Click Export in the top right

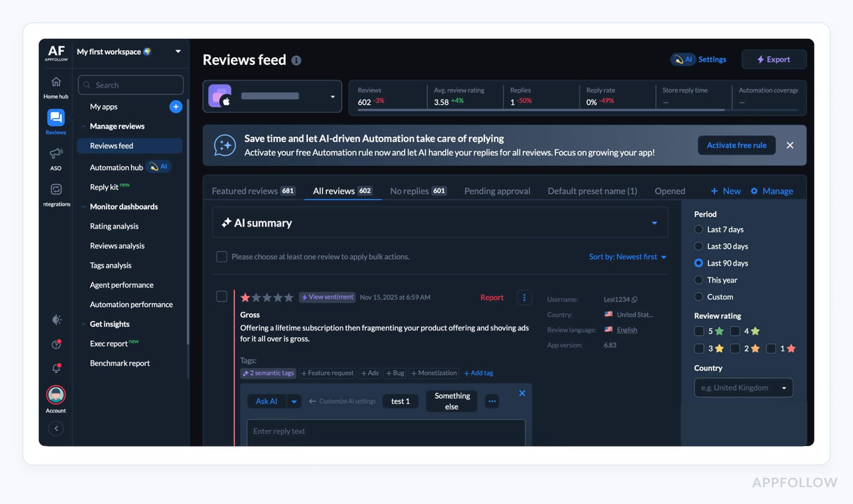coord(773,59)
